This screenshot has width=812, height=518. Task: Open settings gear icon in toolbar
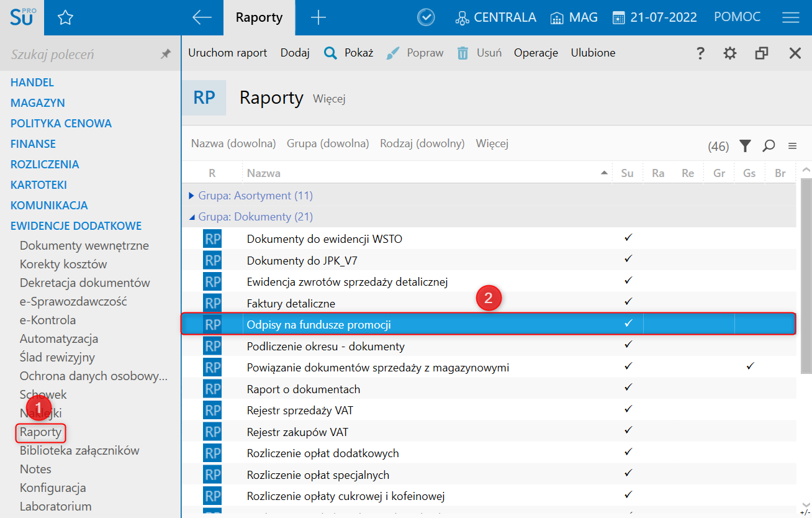click(730, 53)
